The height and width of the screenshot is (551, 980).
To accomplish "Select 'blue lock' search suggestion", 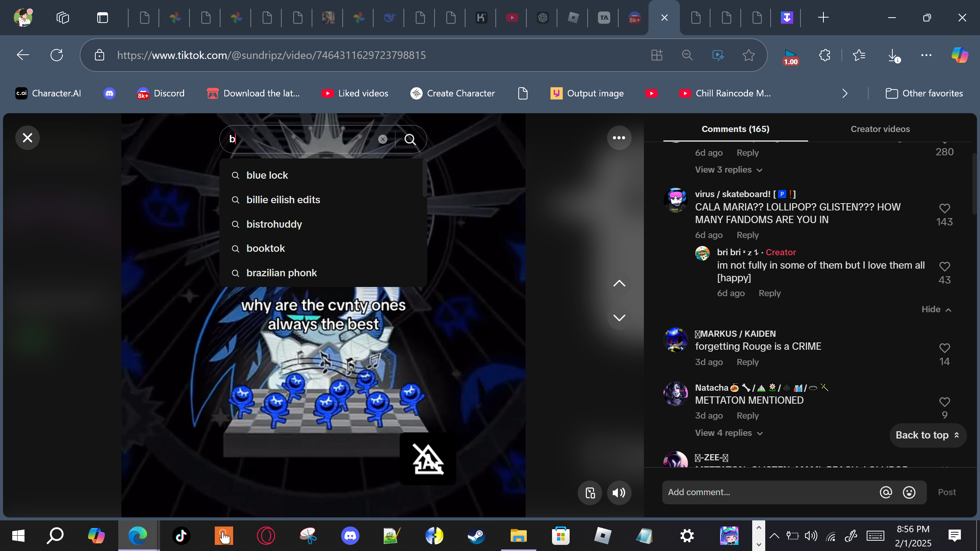I will [267, 175].
